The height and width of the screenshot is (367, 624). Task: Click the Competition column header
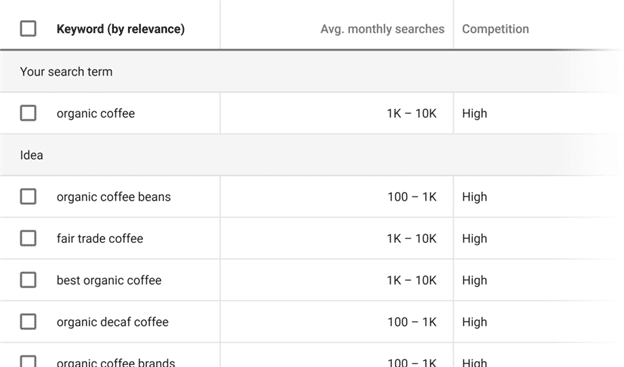point(495,29)
